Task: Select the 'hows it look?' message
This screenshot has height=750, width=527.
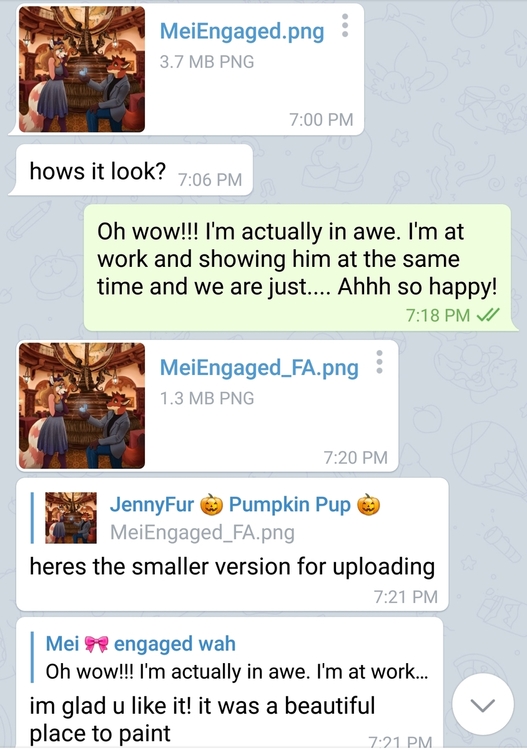Action: coord(131,171)
